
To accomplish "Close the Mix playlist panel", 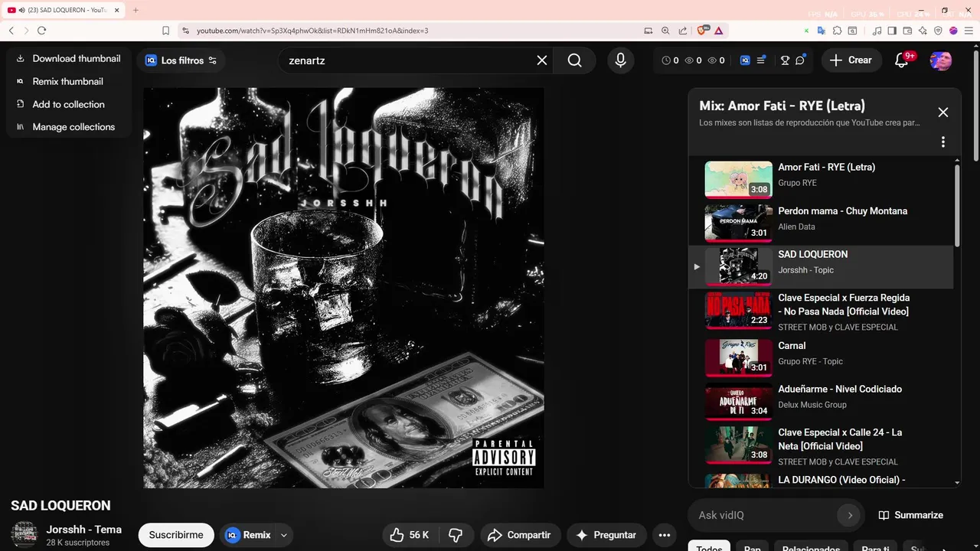I will click(x=943, y=112).
